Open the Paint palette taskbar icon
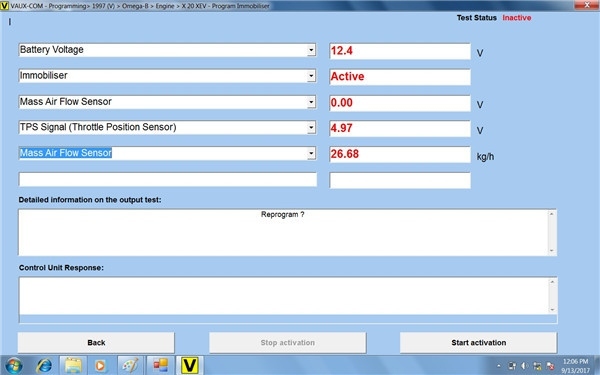Viewport: 600px width, 375px height. point(130,365)
